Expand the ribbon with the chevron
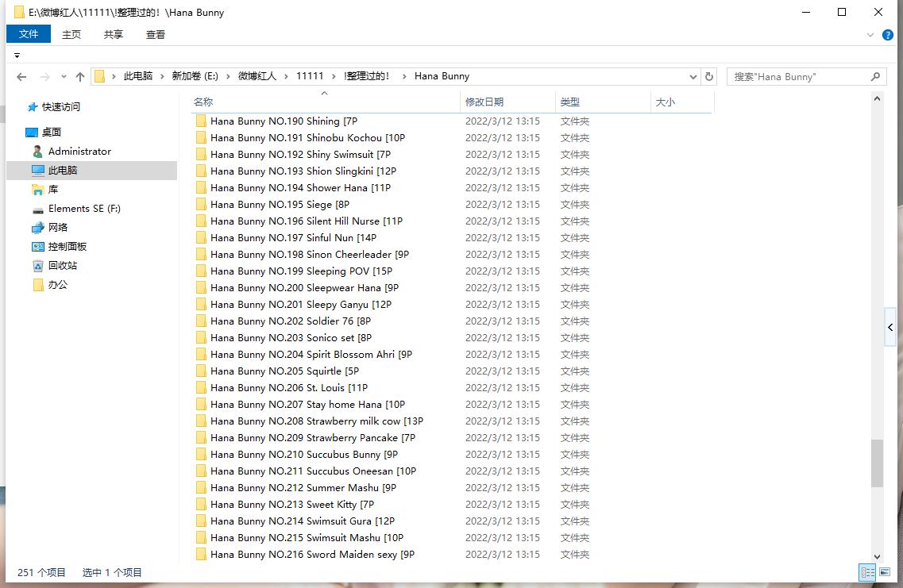The height and width of the screenshot is (588, 903). click(x=870, y=35)
